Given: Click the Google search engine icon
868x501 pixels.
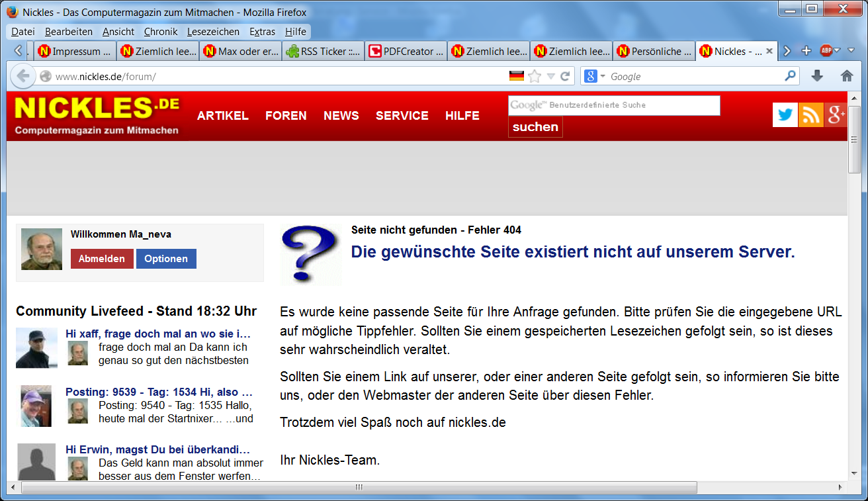Looking at the screenshot, I should 591,76.
